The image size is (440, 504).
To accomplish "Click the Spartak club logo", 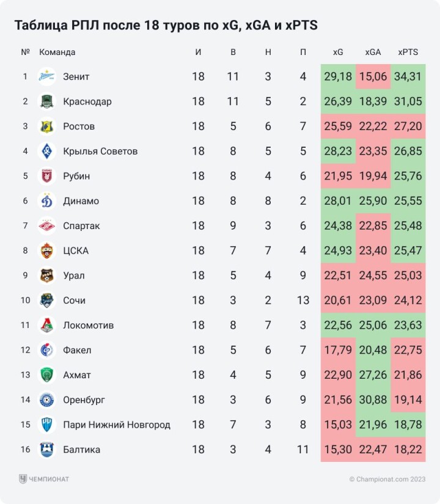I will [47, 226].
